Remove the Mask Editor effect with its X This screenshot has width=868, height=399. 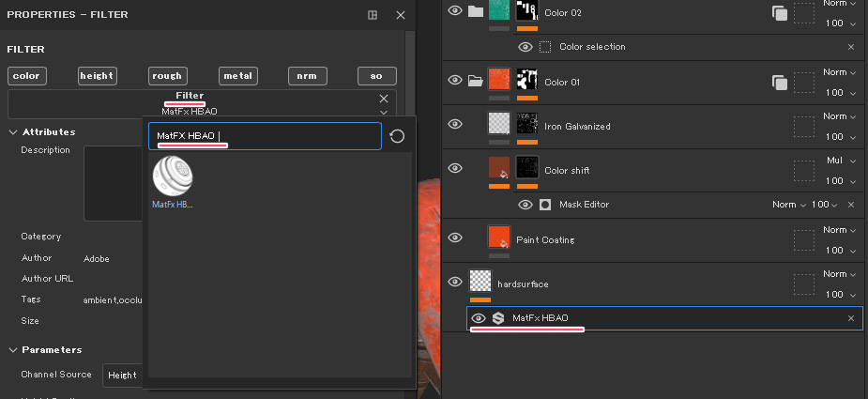tap(851, 205)
